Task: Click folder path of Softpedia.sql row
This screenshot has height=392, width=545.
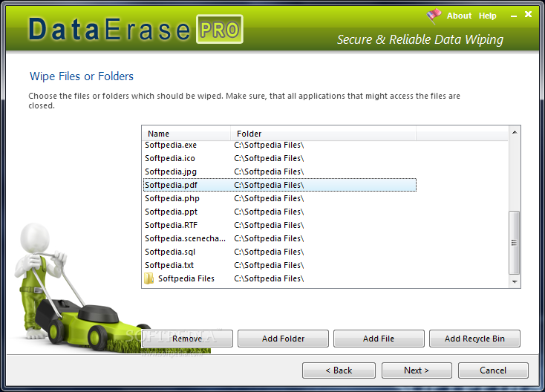Action: [x=269, y=252]
